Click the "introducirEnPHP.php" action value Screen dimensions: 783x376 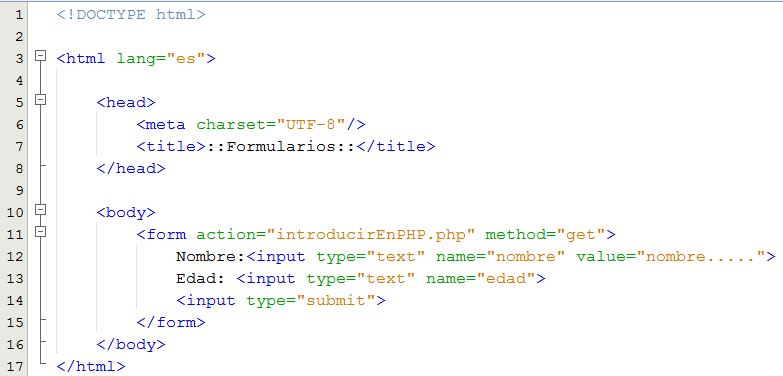[371, 234]
